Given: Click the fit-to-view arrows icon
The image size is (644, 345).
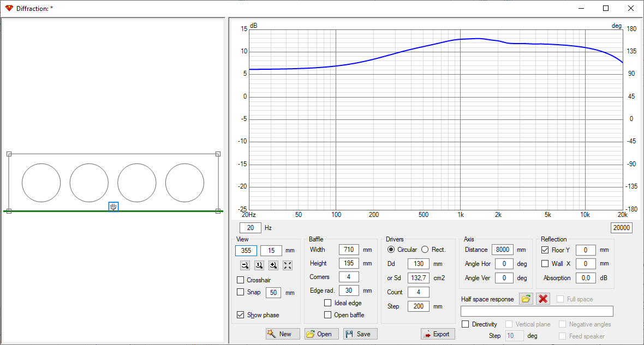Looking at the screenshot, I should [288, 265].
